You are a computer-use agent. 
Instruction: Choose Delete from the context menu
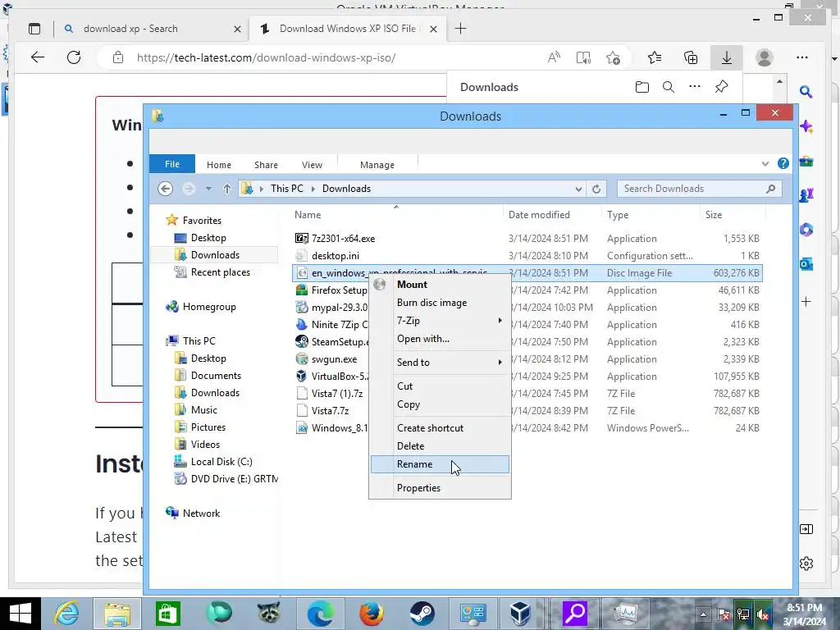[x=440, y=446]
